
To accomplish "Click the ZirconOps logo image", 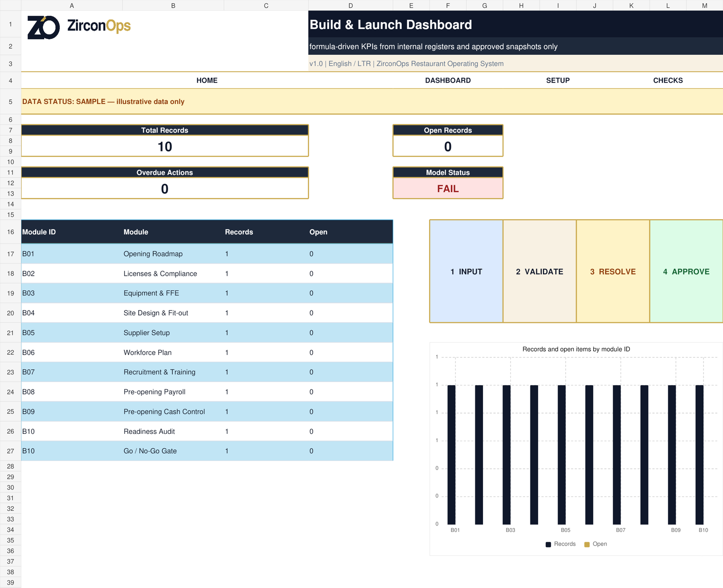I will pos(79,27).
